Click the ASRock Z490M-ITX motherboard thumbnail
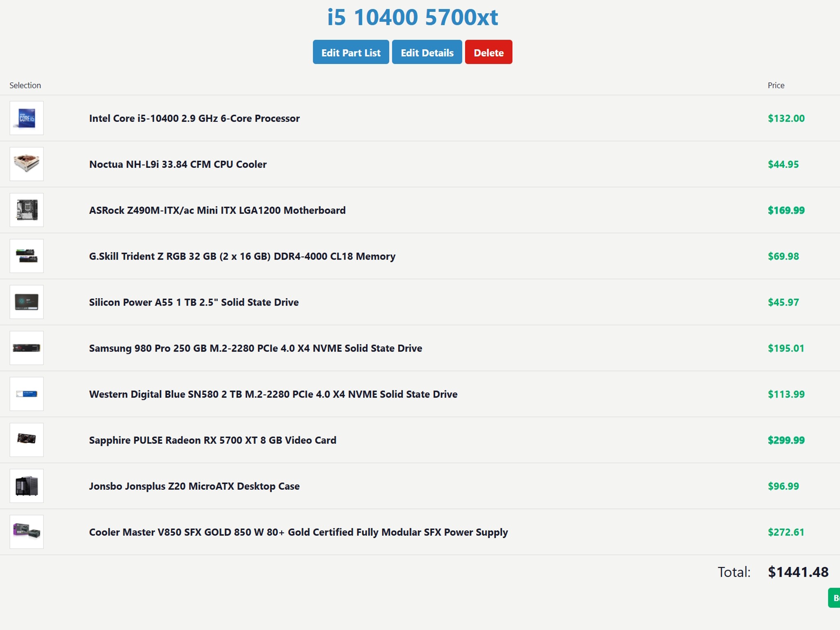The width and height of the screenshot is (840, 630). tap(27, 210)
